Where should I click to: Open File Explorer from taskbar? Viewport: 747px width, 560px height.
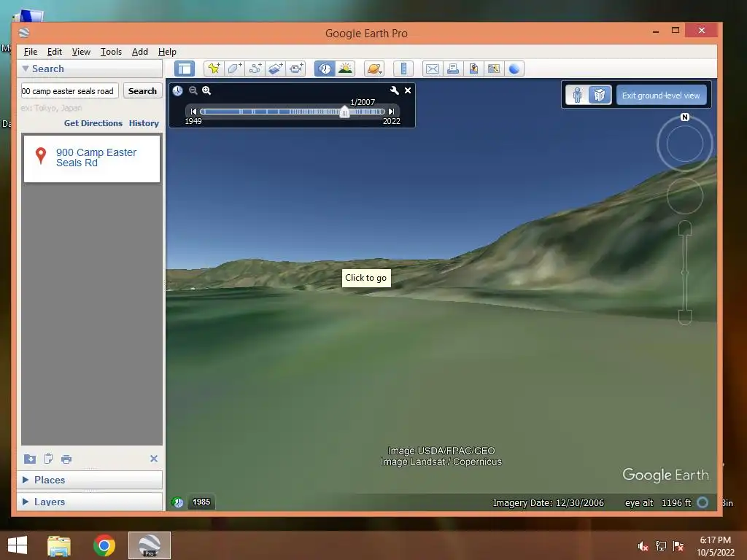[59, 545]
